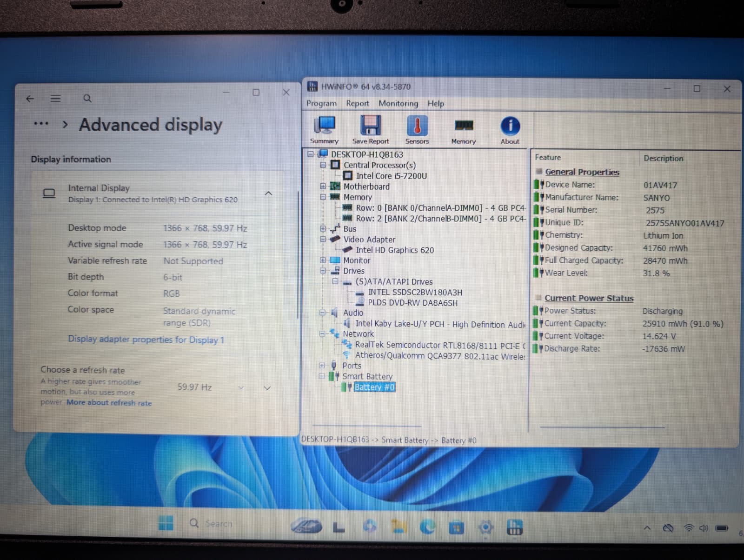Open the Help menu in HWiNFO
Viewport: 744px width, 560px height.
(436, 103)
